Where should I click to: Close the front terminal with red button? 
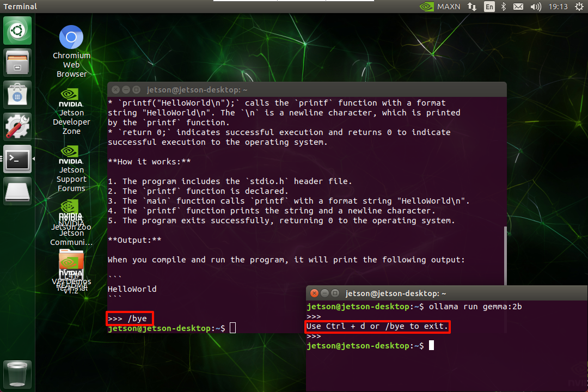[x=315, y=293]
